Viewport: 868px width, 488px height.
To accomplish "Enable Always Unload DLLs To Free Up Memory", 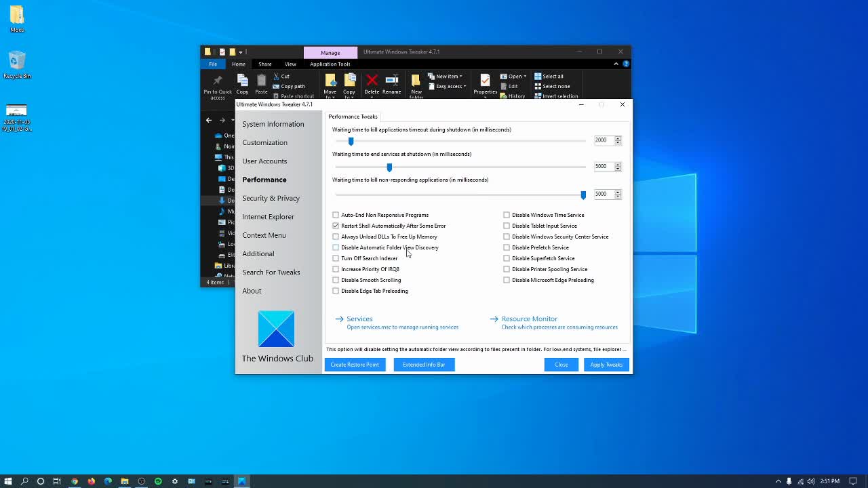I will point(336,237).
